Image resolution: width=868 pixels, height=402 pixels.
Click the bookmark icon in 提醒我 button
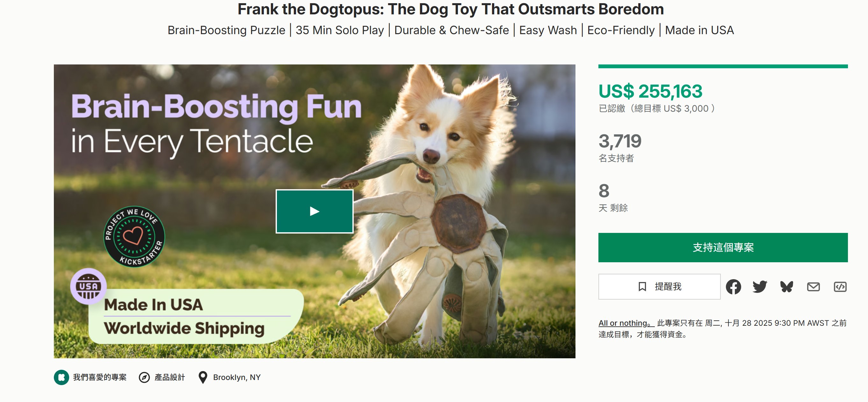tap(642, 287)
